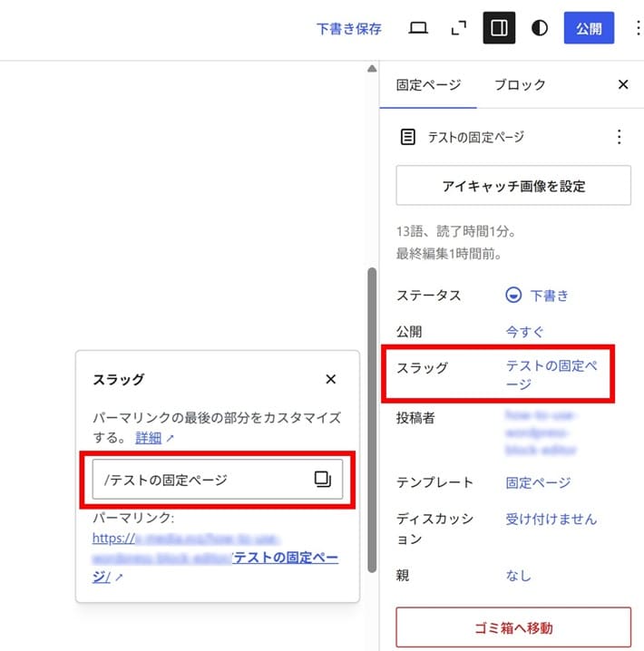Open the 詳細 help link
The height and width of the screenshot is (651, 644).
(x=148, y=438)
